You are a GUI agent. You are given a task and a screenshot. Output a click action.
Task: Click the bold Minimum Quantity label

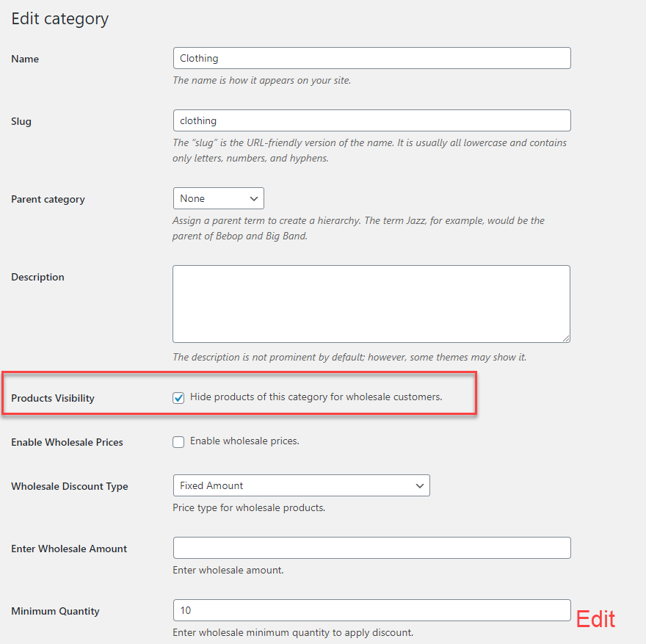point(55,611)
